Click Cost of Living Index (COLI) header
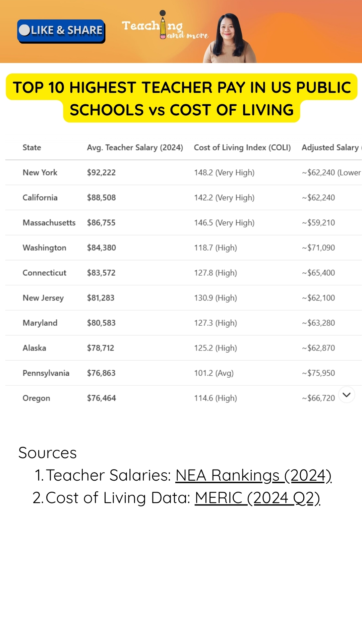This screenshot has height=644, width=362. [x=242, y=148]
